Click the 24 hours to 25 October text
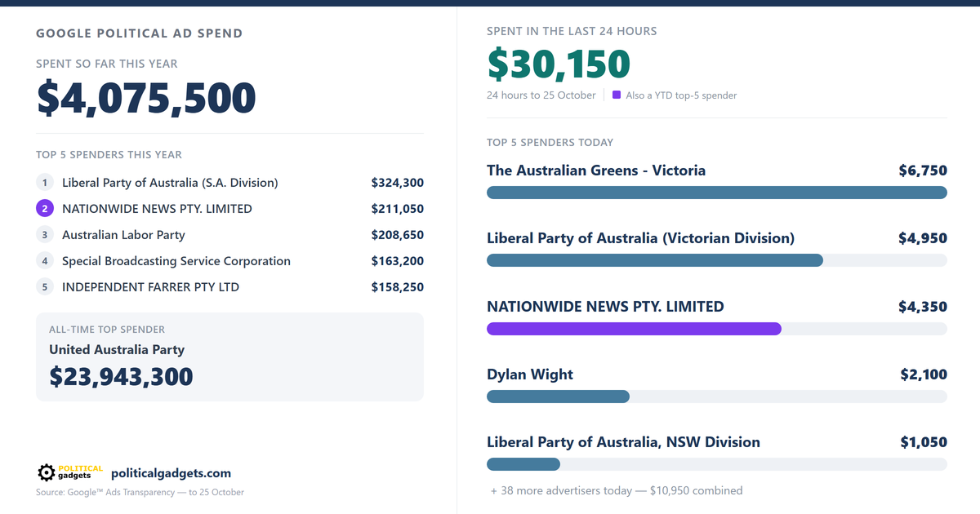 (541, 95)
